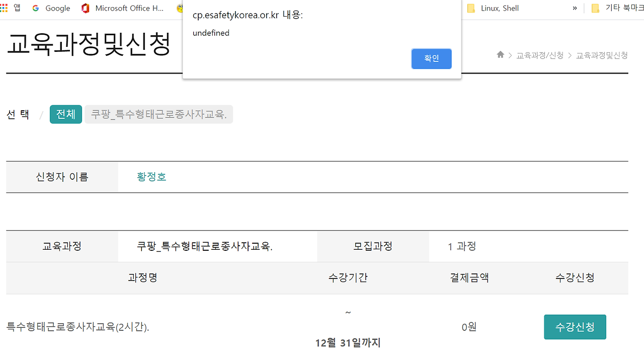Click the home icon in the breadcrumb

500,55
